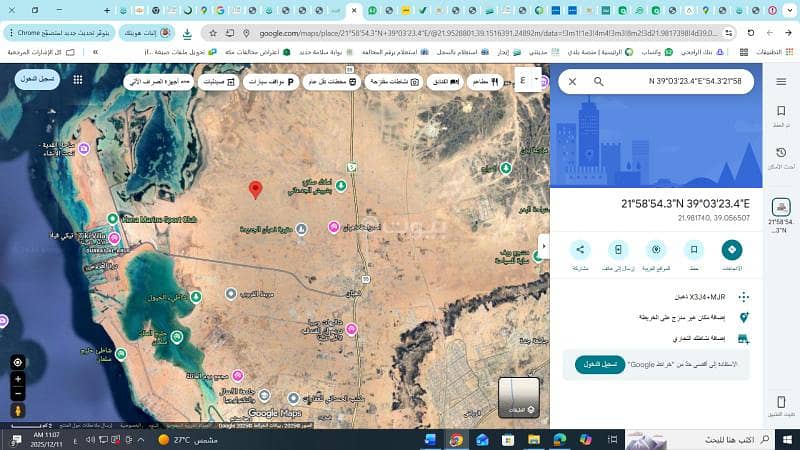Click the Send to phone icon

[618, 250]
